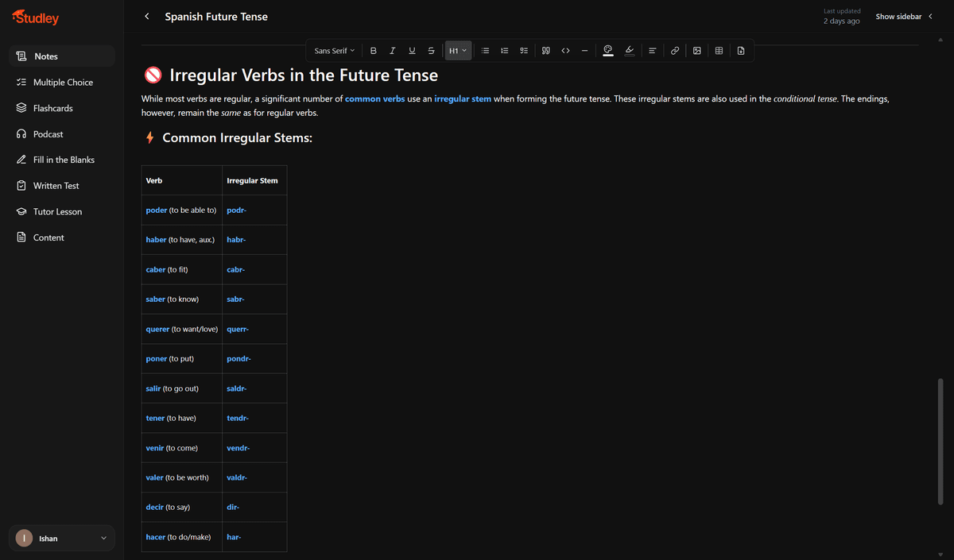
Task: Insert a checklist
Action: [x=523, y=51]
